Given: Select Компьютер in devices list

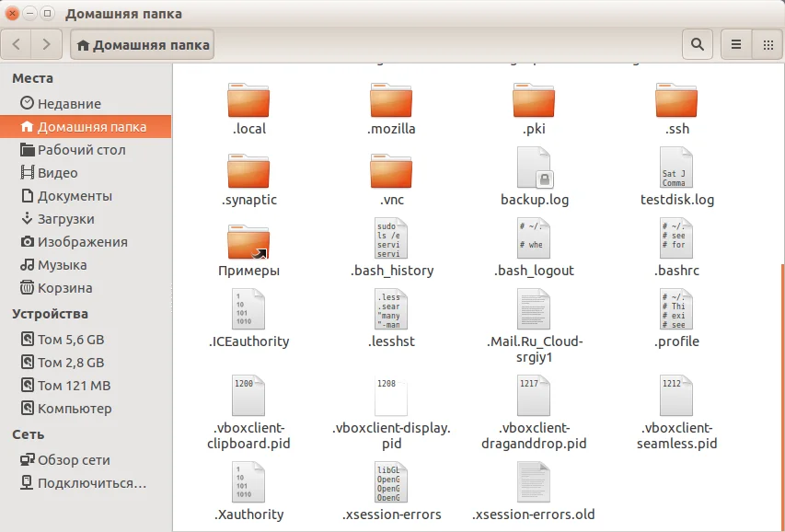Looking at the screenshot, I should point(75,409).
